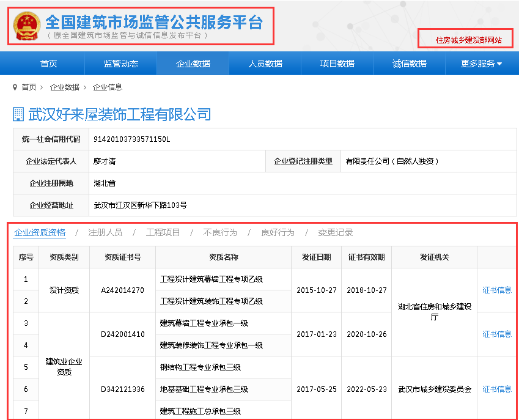Click the location pin breadcrumb icon
Screen dimensions: 519x420
click(x=15, y=87)
